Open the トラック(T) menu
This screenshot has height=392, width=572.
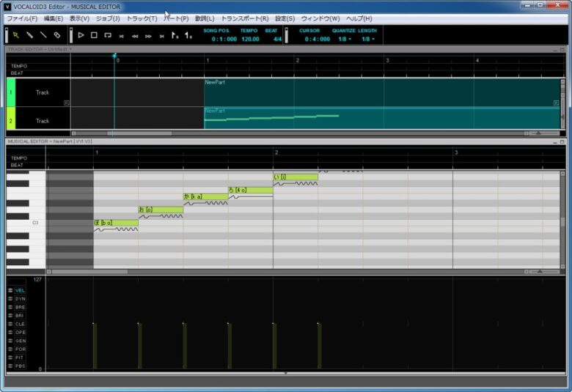point(142,18)
